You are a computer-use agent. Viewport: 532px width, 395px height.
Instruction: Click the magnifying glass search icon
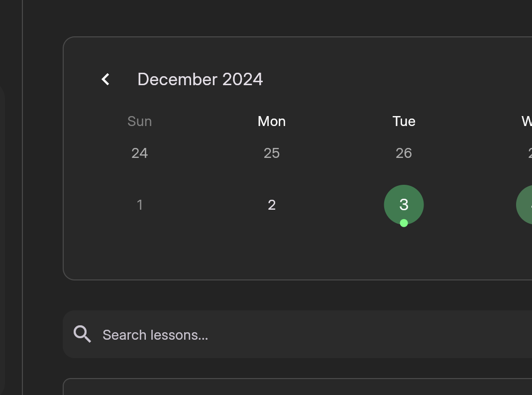(x=82, y=334)
